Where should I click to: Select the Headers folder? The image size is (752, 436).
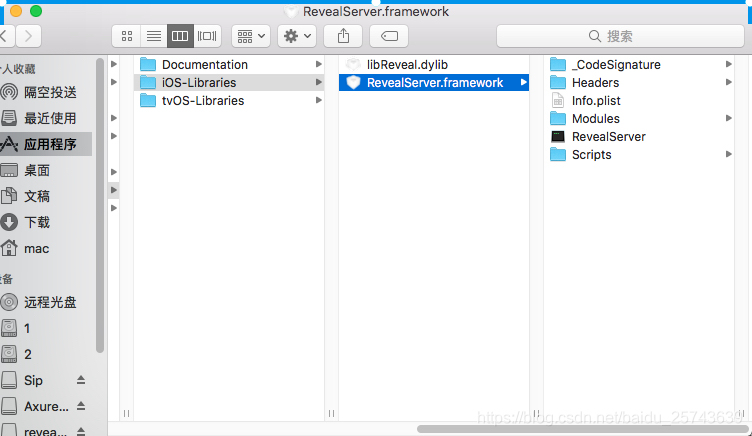641,82
